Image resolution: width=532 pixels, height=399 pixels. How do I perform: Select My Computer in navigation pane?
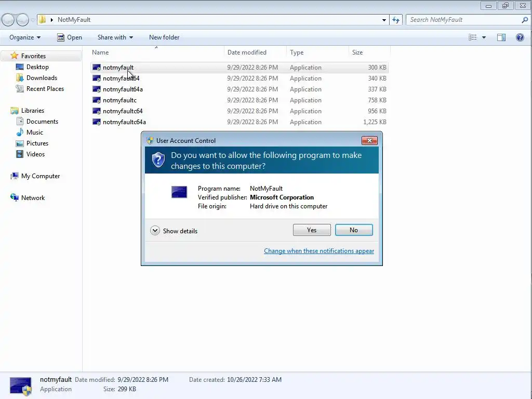point(41,176)
